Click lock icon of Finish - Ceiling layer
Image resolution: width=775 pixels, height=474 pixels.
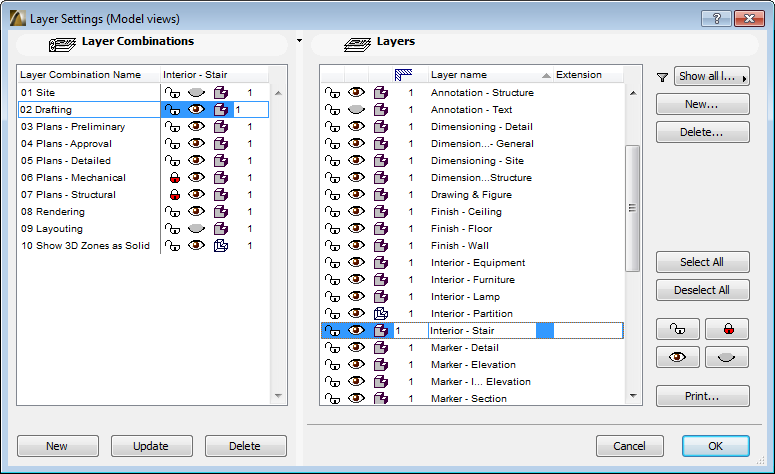(x=332, y=212)
